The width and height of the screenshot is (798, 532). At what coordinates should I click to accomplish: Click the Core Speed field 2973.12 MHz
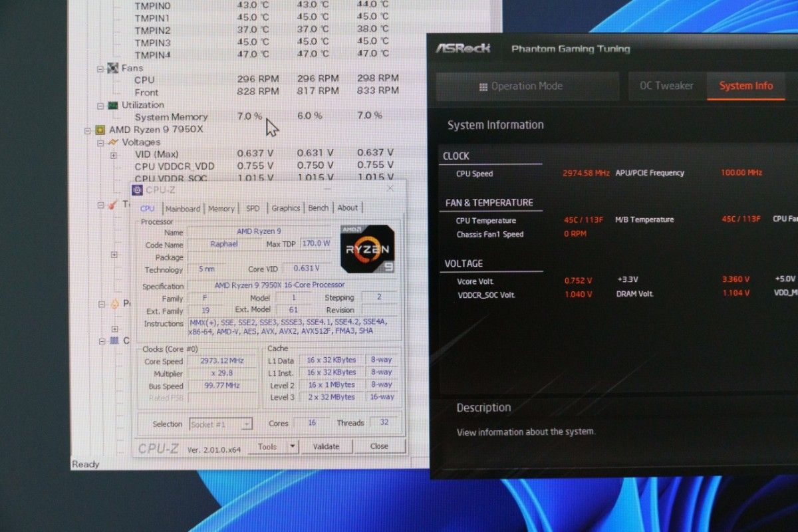(x=222, y=361)
